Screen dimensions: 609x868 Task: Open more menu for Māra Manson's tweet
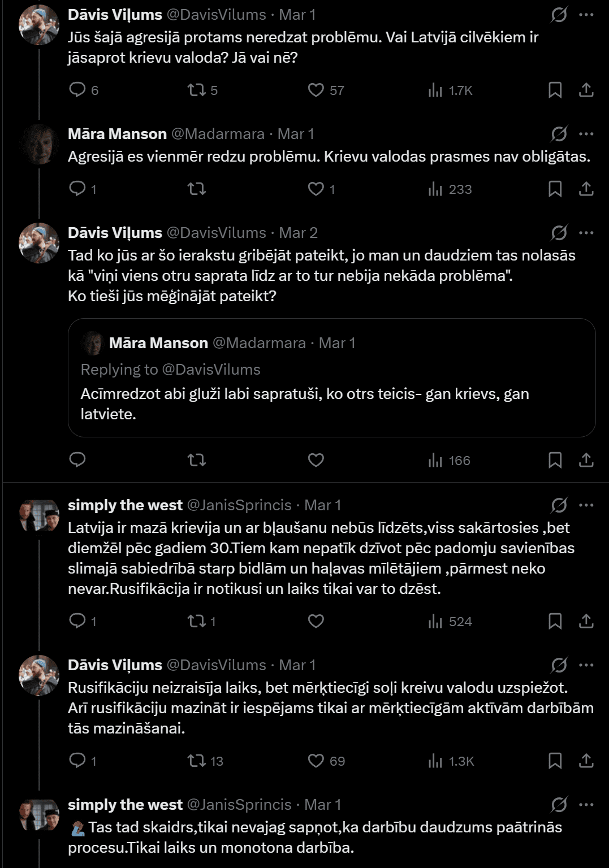click(x=586, y=134)
